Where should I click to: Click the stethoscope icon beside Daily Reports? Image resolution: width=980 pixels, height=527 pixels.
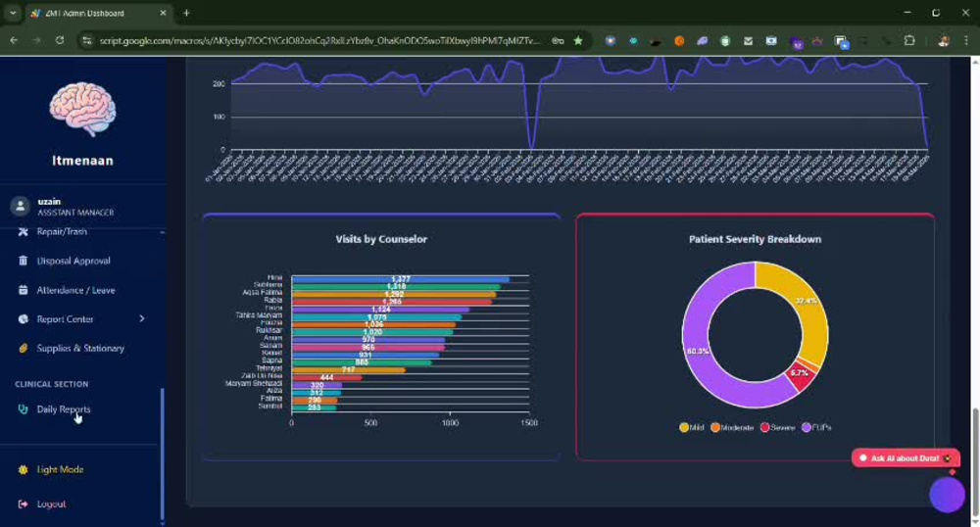coord(24,409)
